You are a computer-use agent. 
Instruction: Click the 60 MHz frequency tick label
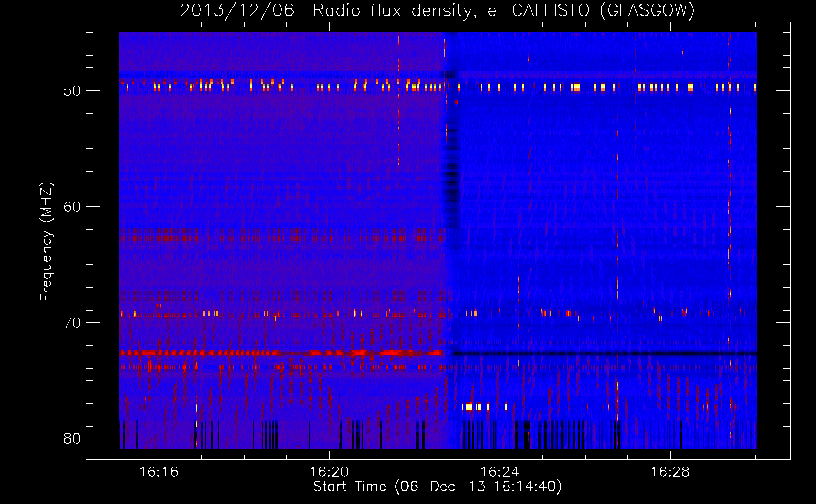[x=72, y=207]
